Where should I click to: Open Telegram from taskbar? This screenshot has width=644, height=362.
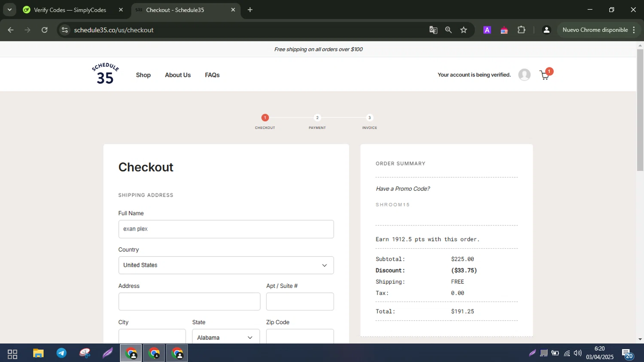coord(61,353)
